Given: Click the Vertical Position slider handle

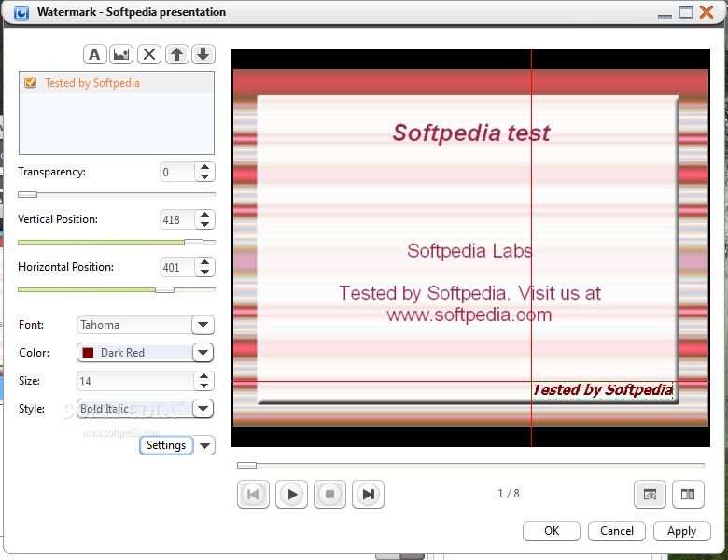Looking at the screenshot, I should coord(193,242).
